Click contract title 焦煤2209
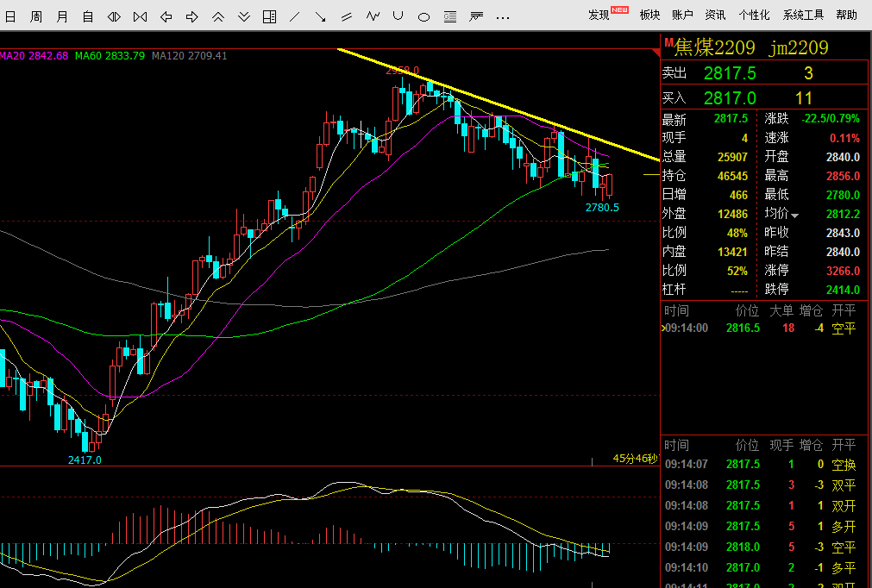Image resolution: width=872 pixels, height=588 pixels. point(715,47)
